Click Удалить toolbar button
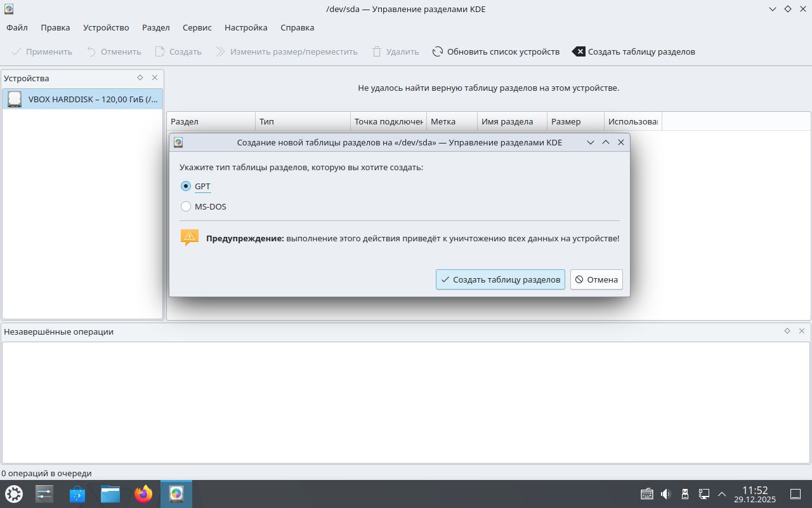This screenshot has width=812, height=508. coord(395,51)
